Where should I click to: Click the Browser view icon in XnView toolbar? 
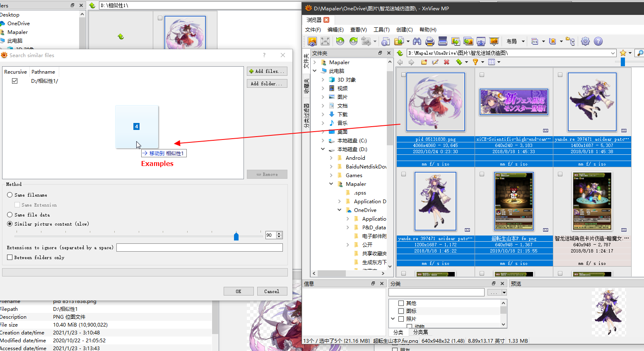point(312,41)
